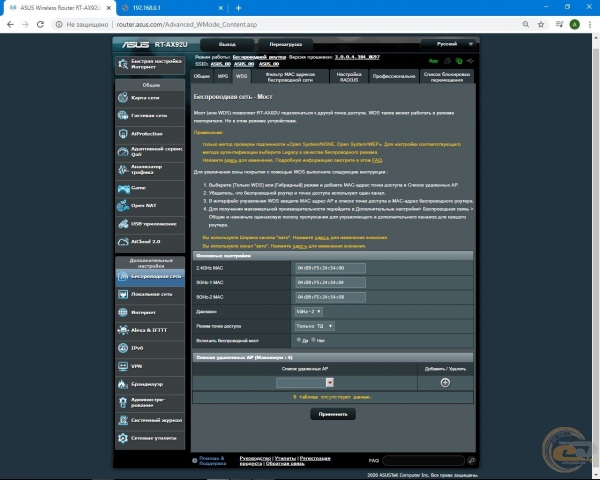
Task: Click the green App status icon
Action: pyautogui.click(x=433, y=61)
